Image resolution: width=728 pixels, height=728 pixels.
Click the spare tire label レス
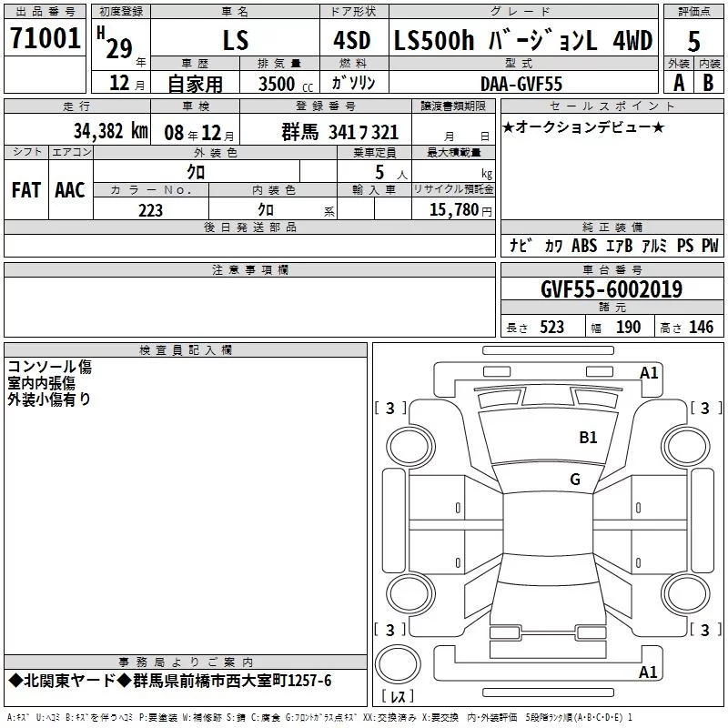(398, 695)
